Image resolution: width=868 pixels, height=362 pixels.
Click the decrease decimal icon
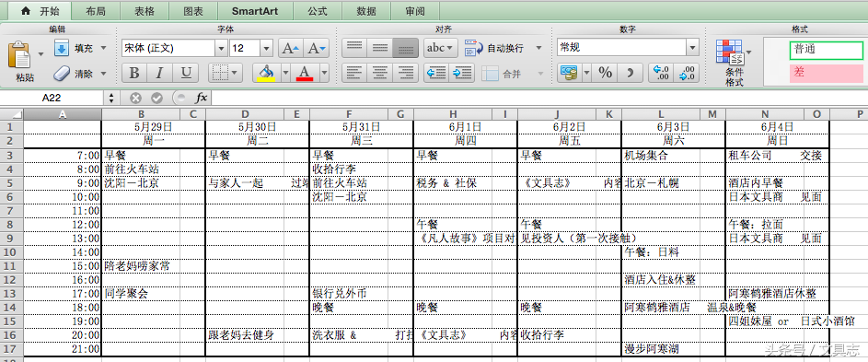(687, 73)
